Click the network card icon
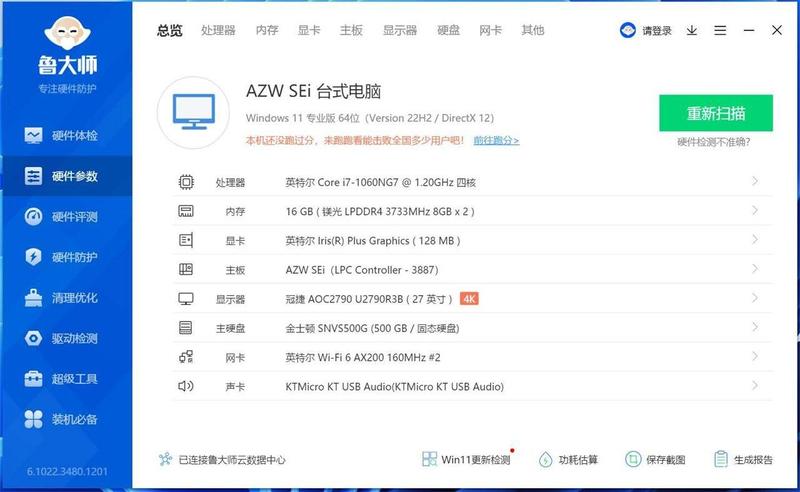Viewport: 800px width, 492px height. [186, 357]
